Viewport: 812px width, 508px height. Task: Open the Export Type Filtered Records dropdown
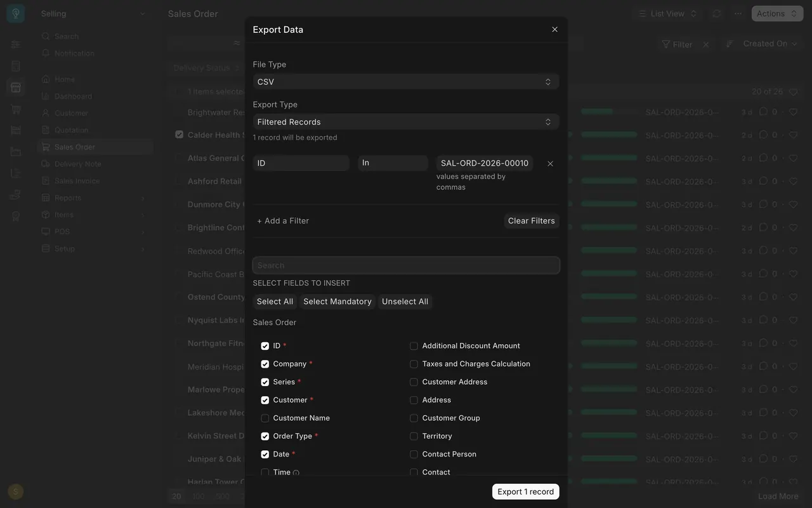406,122
